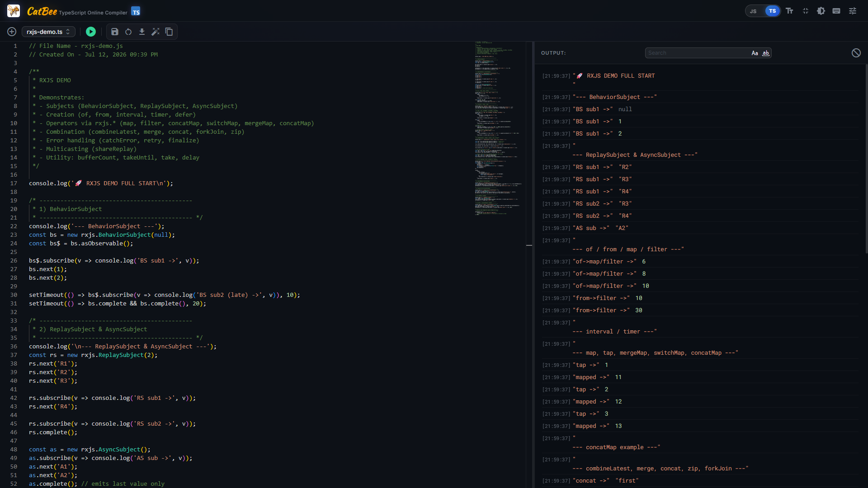The width and height of the screenshot is (868, 488).
Task: Toggle theme with brightness icon
Action: (821, 11)
